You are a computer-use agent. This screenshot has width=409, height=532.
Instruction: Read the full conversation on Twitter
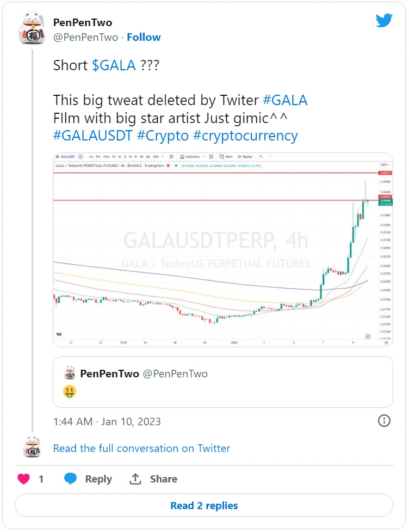(x=141, y=448)
